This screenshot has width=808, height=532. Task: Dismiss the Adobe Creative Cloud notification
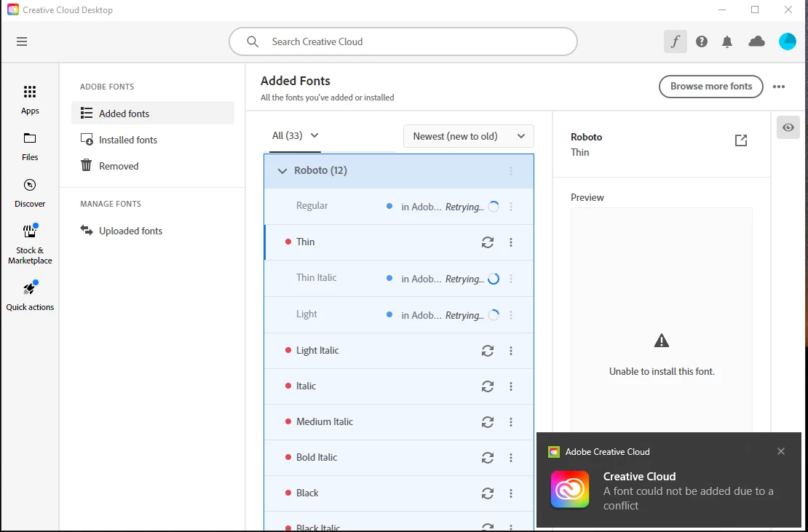coord(780,452)
